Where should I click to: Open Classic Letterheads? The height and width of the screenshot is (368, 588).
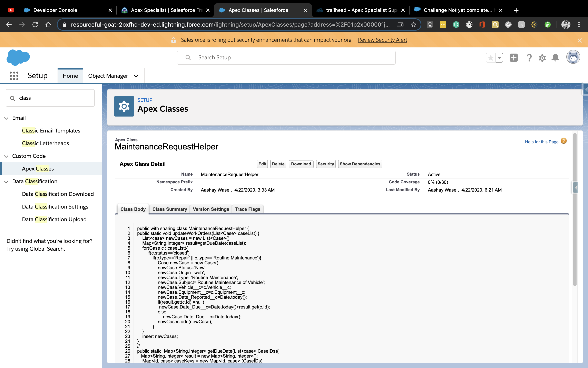pyautogui.click(x=46, y=143)
